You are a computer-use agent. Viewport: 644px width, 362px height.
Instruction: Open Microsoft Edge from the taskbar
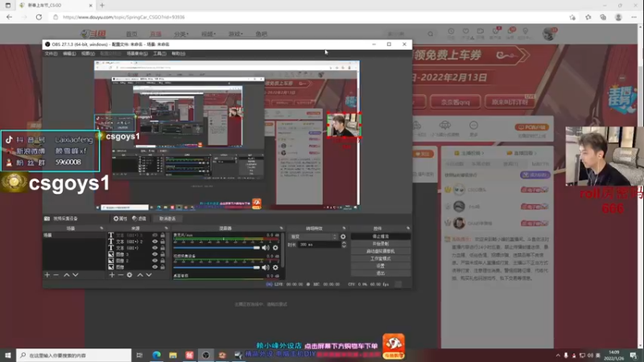pyautogui.click(x=156, y=355)
